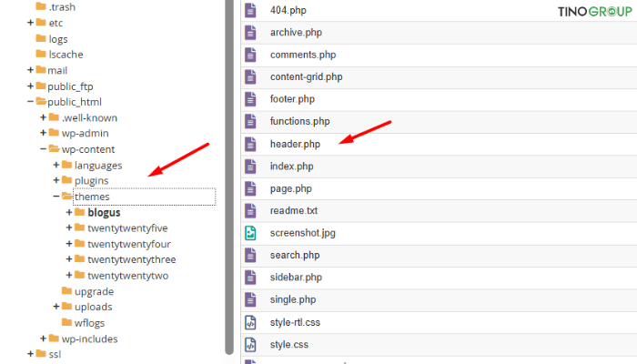Click the open themes folder icon

coord(67,197)
